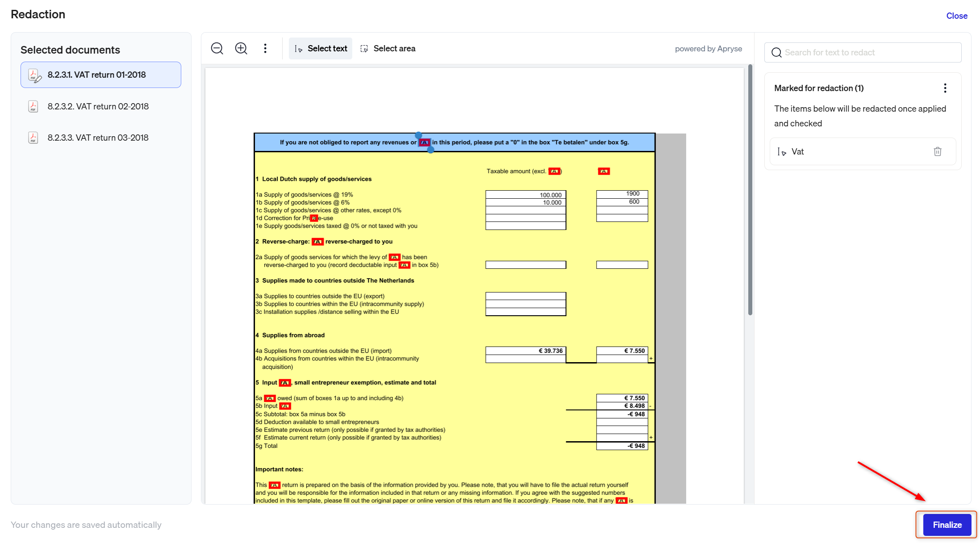Screen dimensions: 980x543
Task: Open 8.2.3.1. VAT return 01-2018 document
Action: 101,75
